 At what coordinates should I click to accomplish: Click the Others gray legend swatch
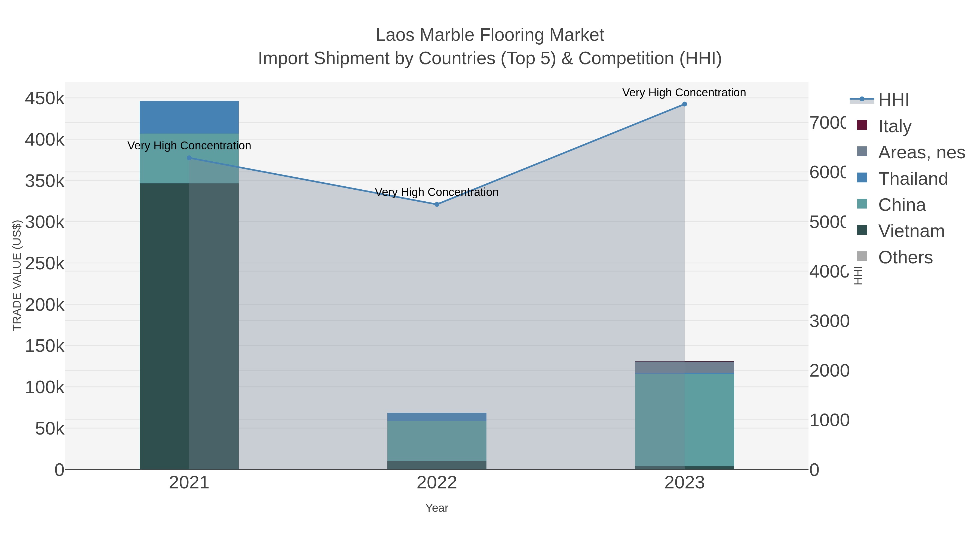pos(862,256)
